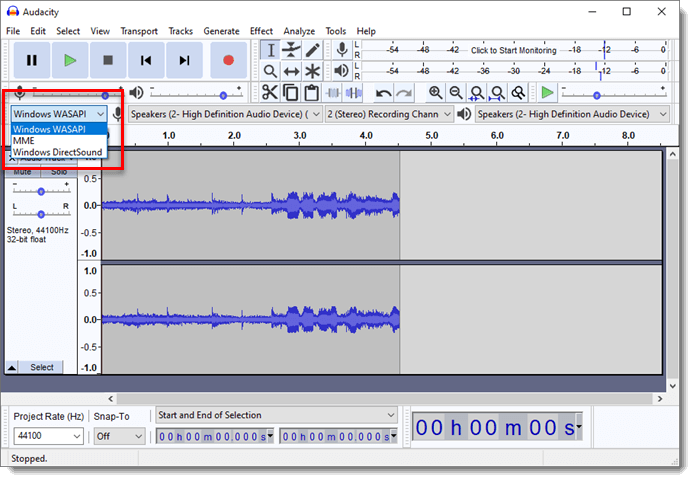Open the Snap-To dropdown
The height and width of the screenshot is (482, 695).
point(119,436)
